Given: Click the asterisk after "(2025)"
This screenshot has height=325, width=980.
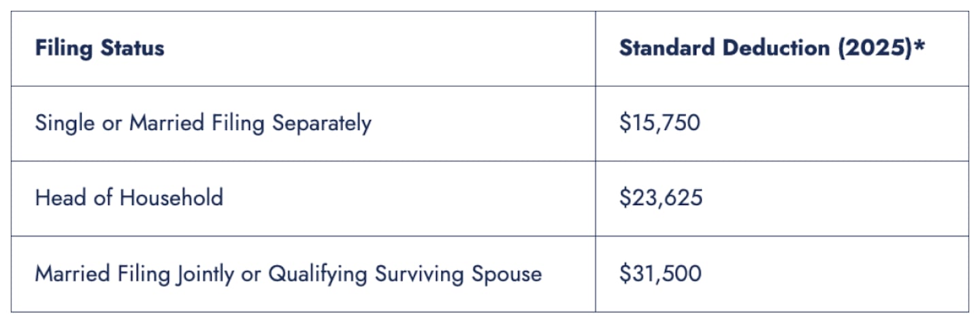Looking at the screenshot, I should tap(921, 46).
